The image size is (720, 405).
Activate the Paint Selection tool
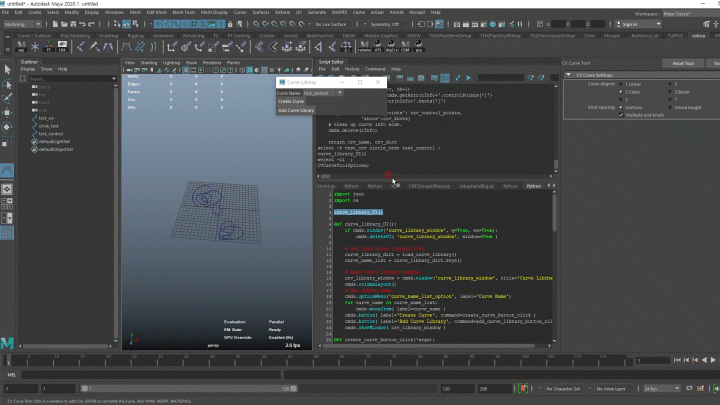coord(7,98)
